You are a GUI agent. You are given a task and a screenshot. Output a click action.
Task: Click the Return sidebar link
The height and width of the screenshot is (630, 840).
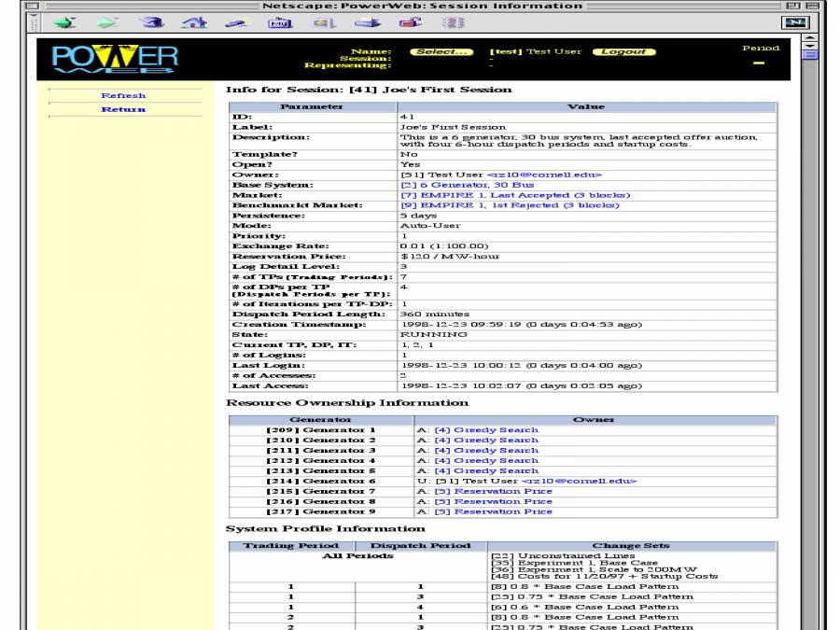(123, 109)
